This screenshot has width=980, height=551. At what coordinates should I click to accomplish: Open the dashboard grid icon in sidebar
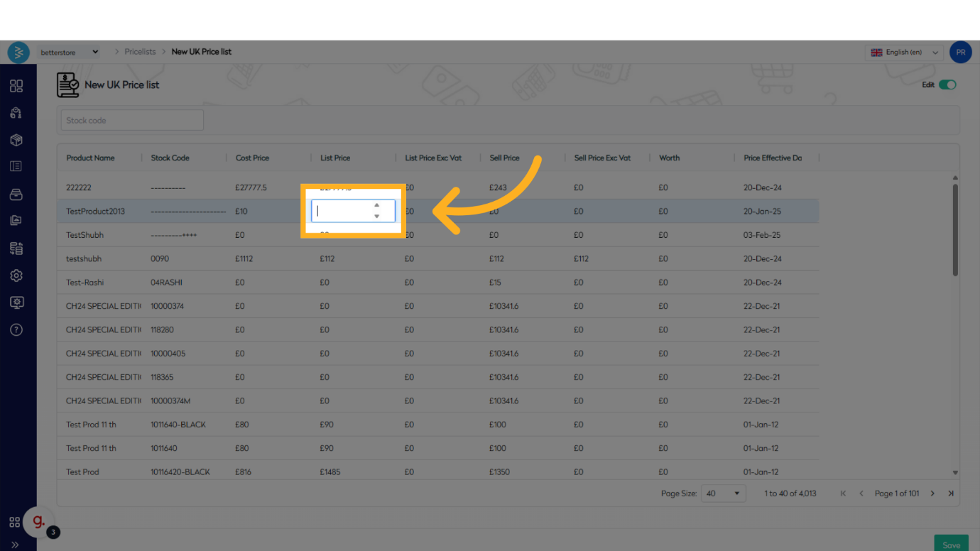pyautogui.click(x=16, y=86)
